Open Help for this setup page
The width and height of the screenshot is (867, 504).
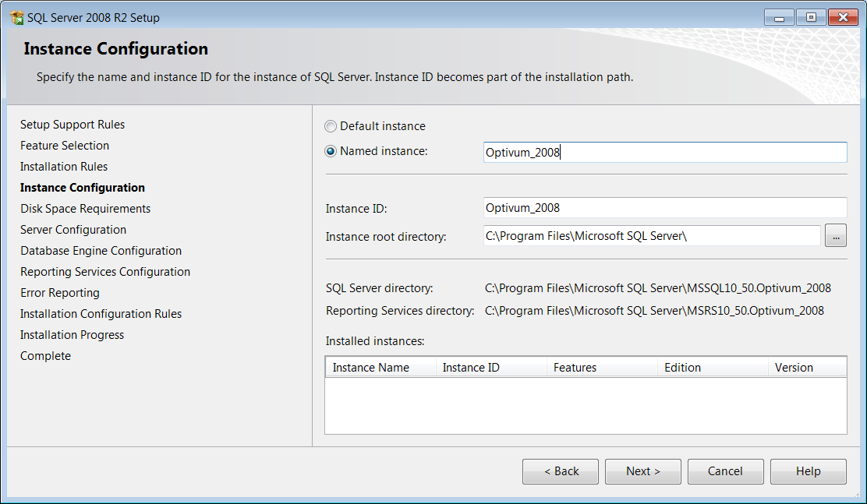809,471
